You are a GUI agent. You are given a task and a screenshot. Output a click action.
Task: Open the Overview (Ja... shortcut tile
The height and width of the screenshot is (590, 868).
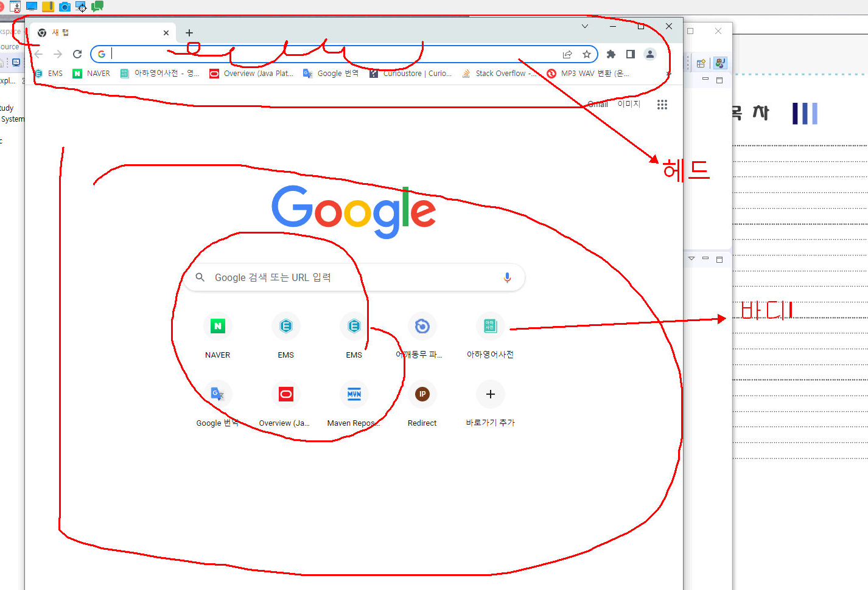point(285,404)
